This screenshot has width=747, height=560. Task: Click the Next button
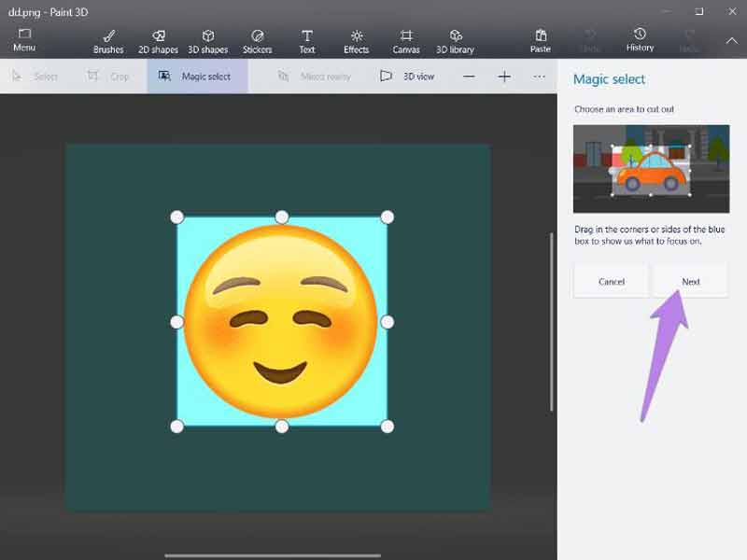point(690,281)
